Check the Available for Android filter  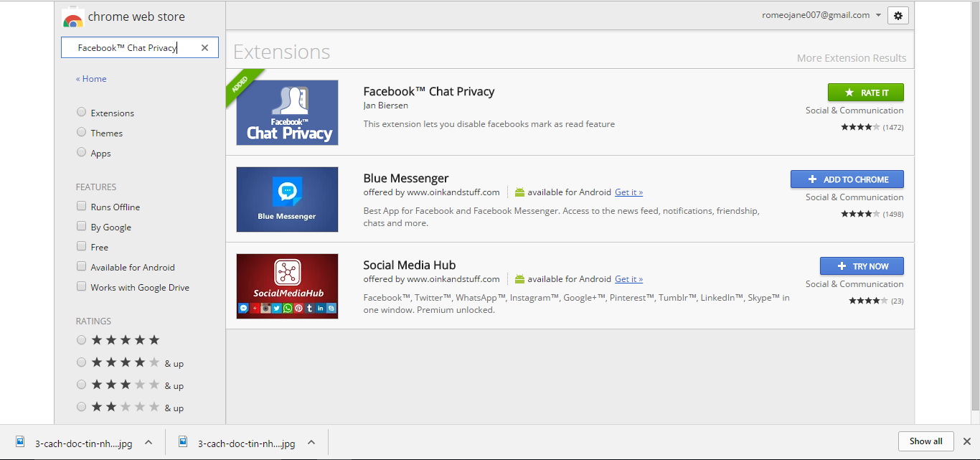point(82,267)
